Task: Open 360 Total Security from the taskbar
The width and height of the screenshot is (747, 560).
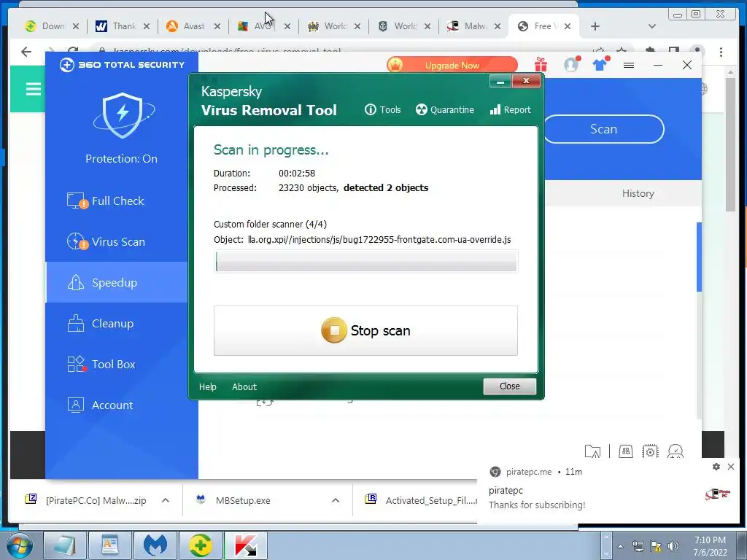Action: point(201,545)
